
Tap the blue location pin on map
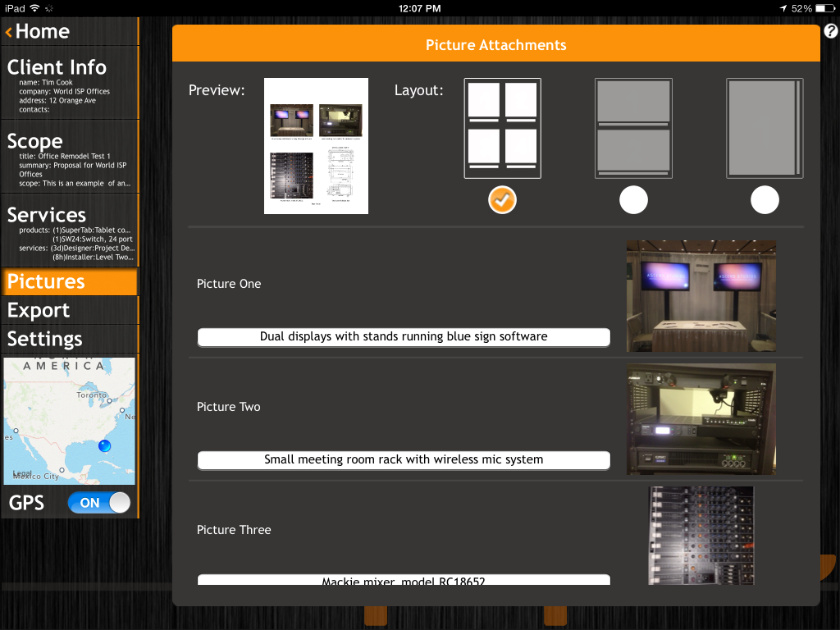[103, 446]
